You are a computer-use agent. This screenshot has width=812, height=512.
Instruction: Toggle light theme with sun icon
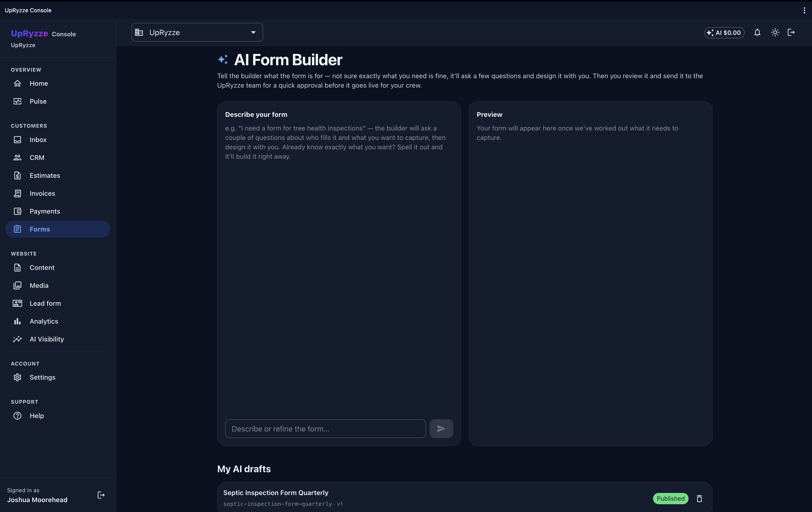(x=775, y=32)
